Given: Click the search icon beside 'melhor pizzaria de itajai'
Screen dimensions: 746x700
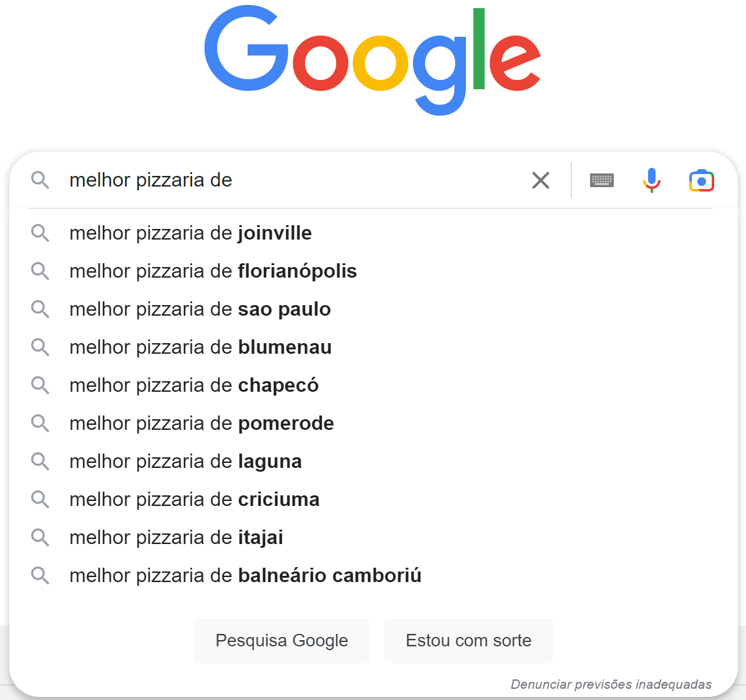Looking at the screenshot, I should [40, 537].
